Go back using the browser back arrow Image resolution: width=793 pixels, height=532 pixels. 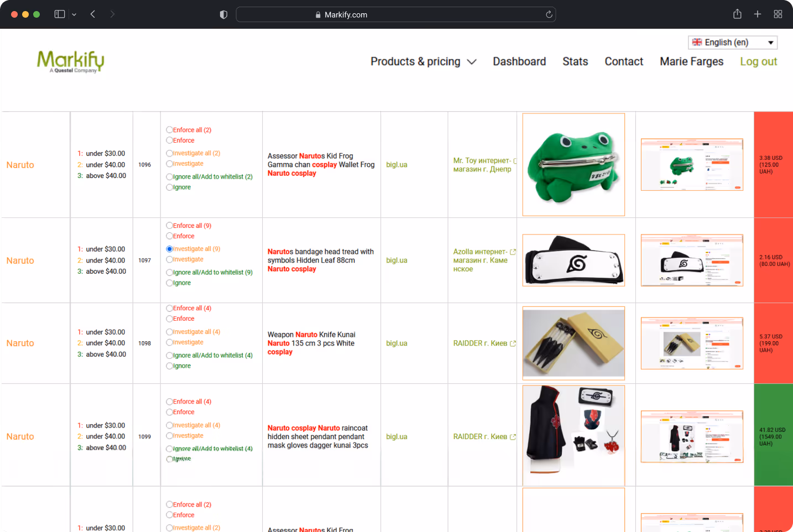point(93,14)
